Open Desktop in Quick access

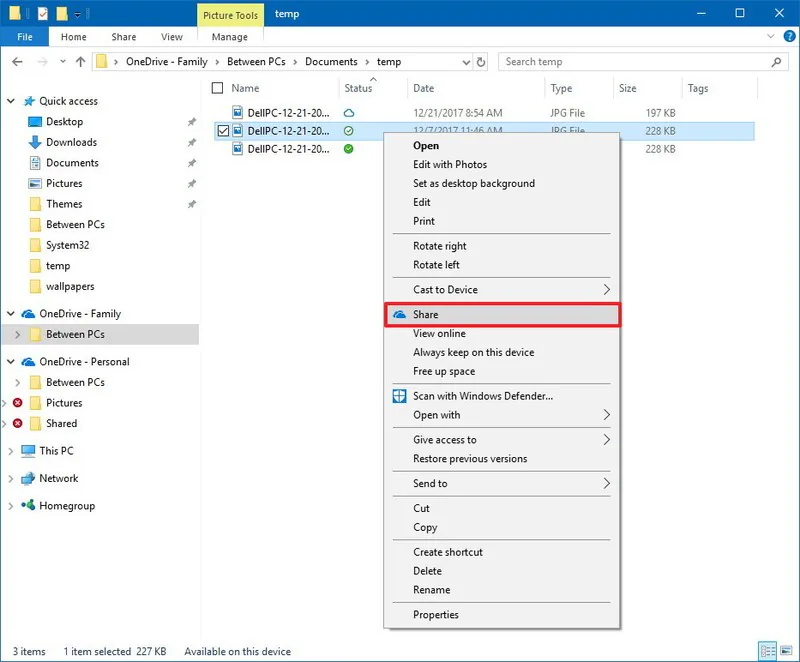click(64, 121)
